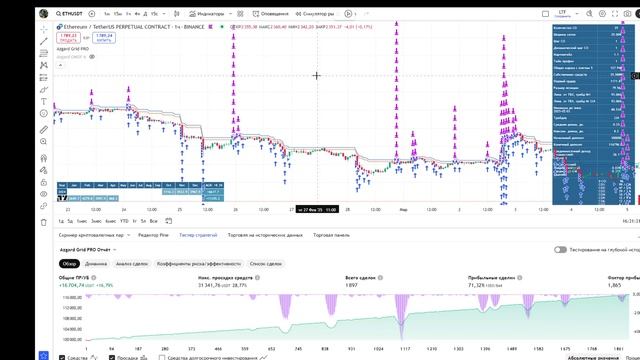This screenshot has height=360, width=640.
Task: Select the forecasting and measurement tool
Action: 44,77
